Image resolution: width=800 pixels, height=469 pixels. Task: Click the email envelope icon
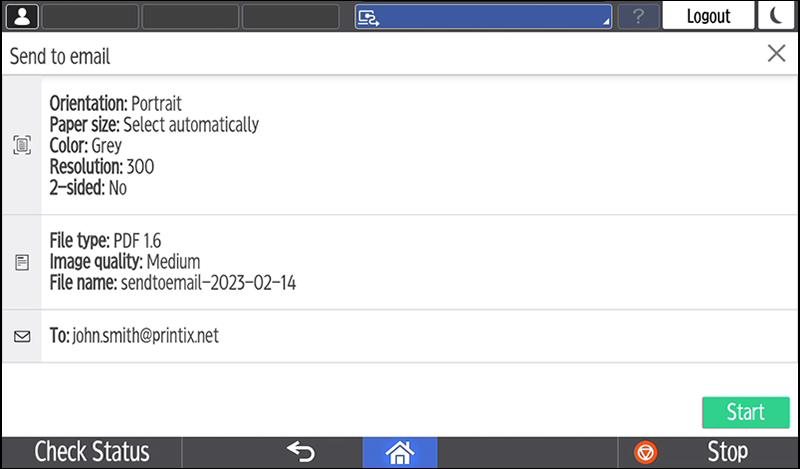coord(22,336)
